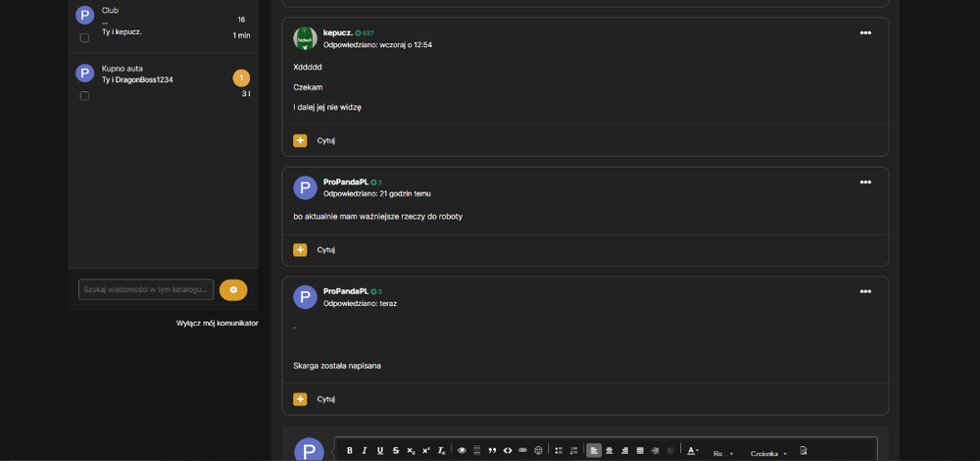Open options menu on the 21 godzin temu reply
This screenshot has width=980, height=461.
[x=865, y=182]
